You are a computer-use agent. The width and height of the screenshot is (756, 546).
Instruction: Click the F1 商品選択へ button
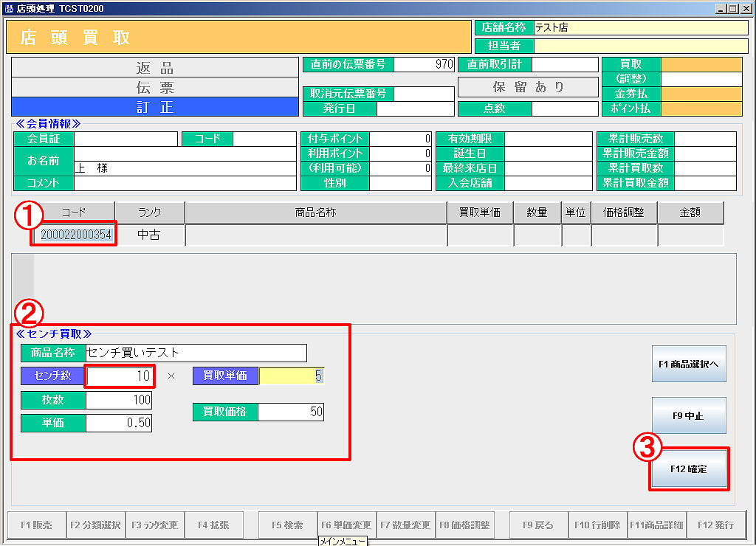688,364
